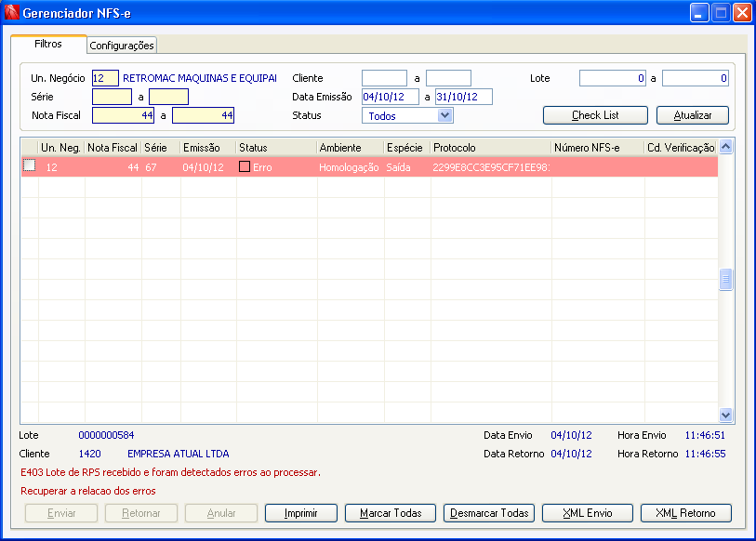Click the client code 1420
Screen dimensions: 756x541
click(89, 454)
